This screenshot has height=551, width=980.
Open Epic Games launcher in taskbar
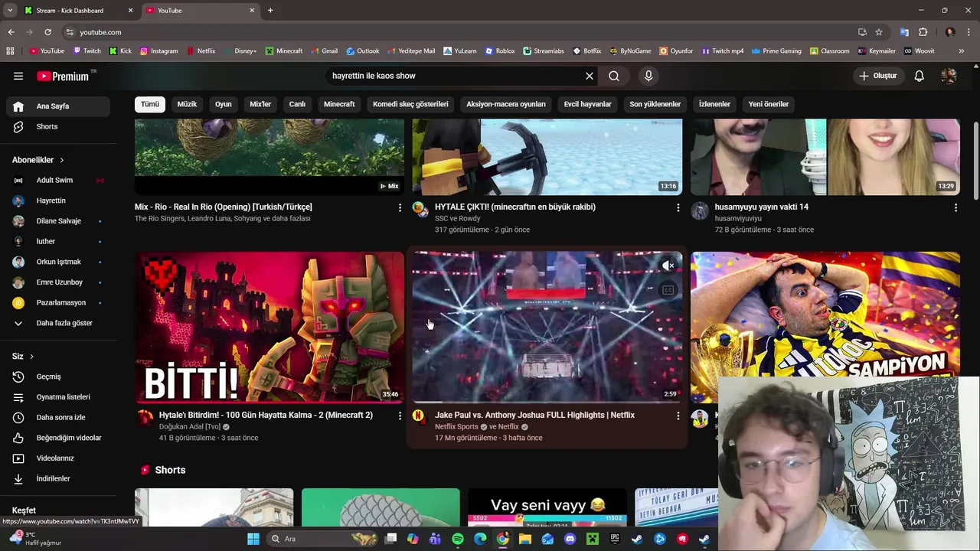point(615,539)
